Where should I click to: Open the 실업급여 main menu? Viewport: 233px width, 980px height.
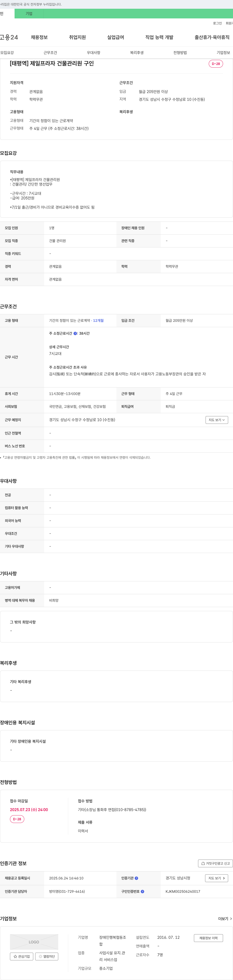[115, 37]
